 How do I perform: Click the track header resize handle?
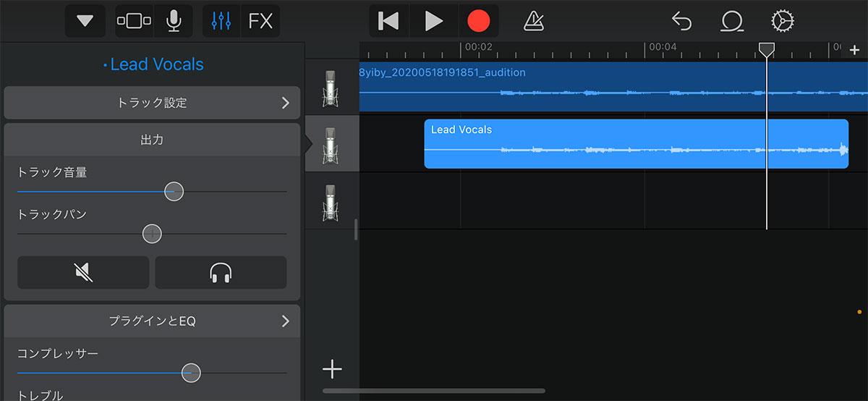pyautogui.click(x=355, y=229)
